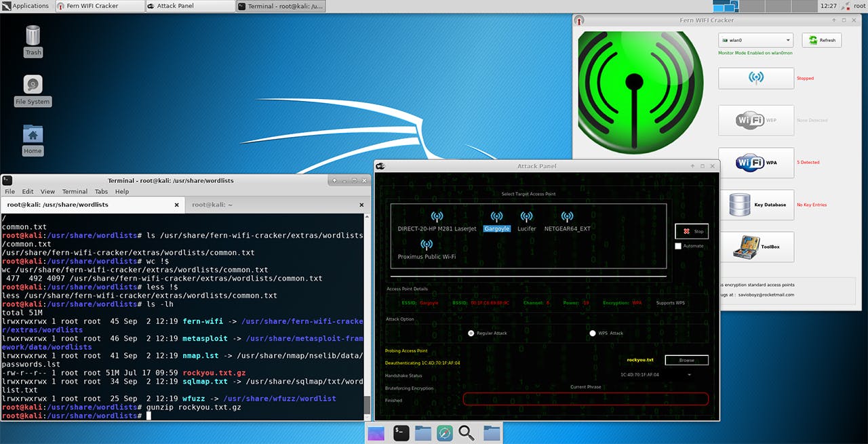Select the Regular Attack radio button

[471, 334]
